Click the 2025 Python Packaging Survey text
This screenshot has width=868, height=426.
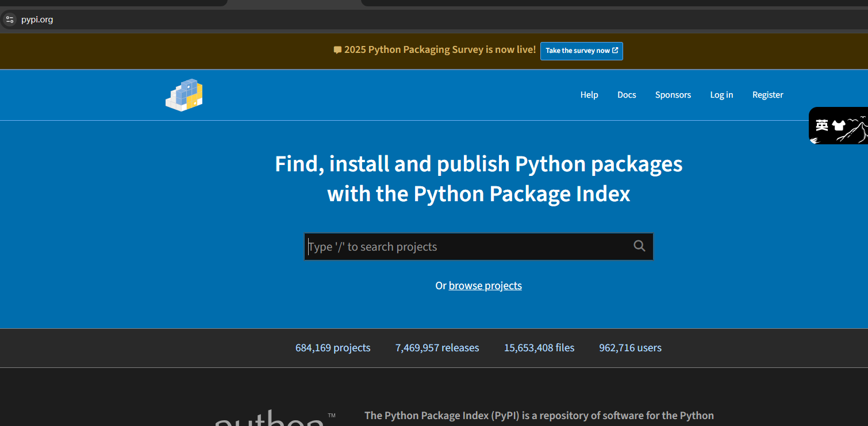(x=440, y=50)
